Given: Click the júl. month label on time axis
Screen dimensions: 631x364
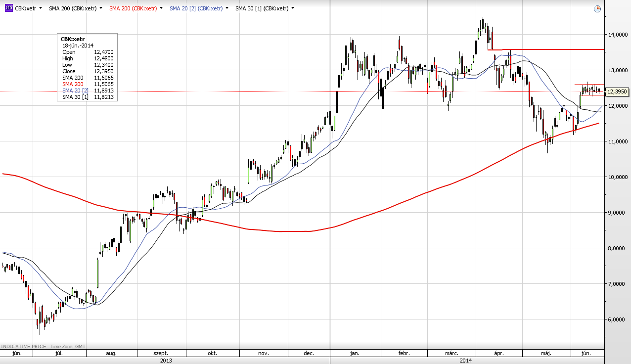Looking at the screenshot, I should [58, 354].
